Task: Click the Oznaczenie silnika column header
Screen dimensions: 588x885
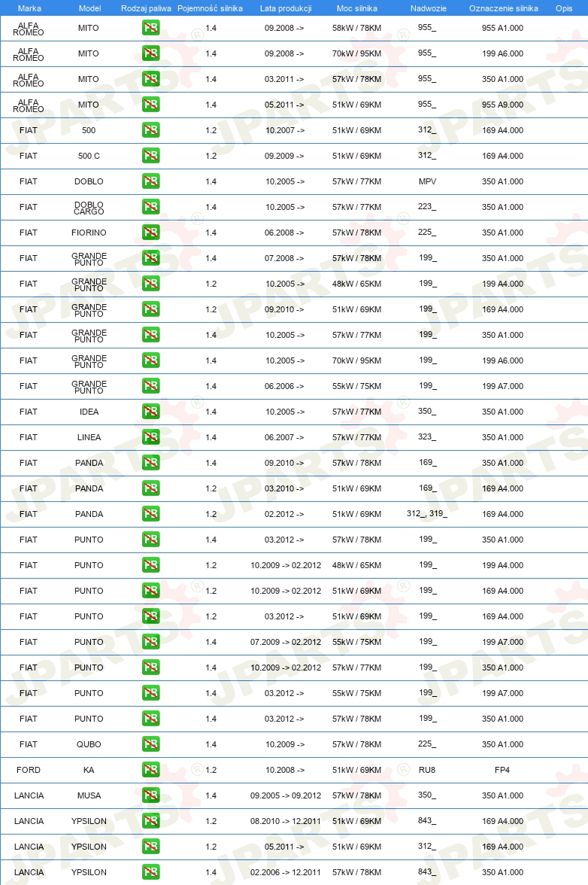Action: click(x=504, y=8)
